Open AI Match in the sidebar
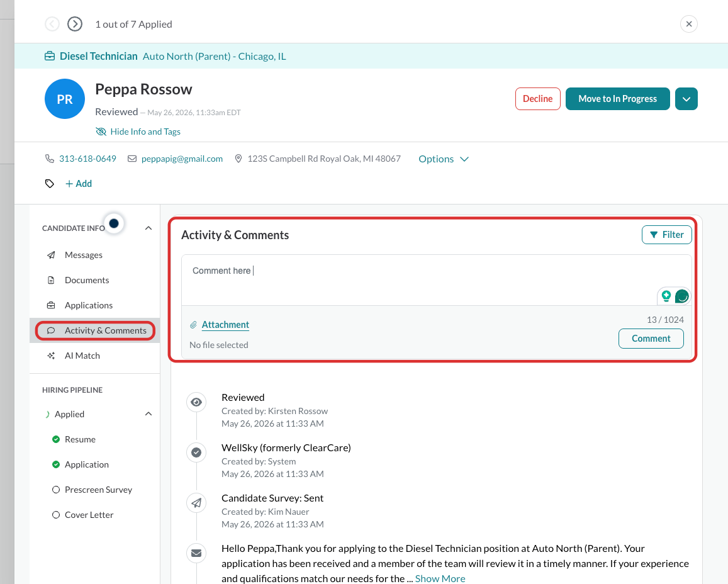Screen dimensions: 728x584 coord(82,356)
